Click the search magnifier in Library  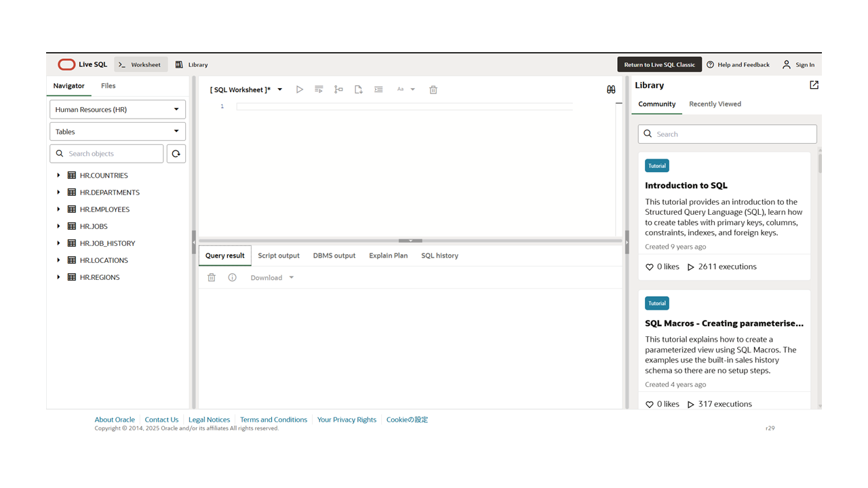pos(648,134)
